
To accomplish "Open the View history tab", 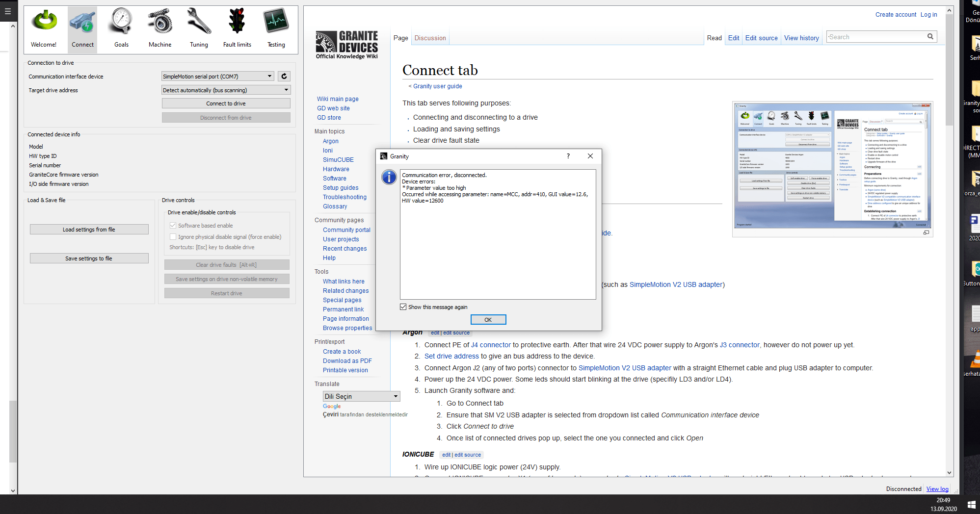I will (801, 38).
